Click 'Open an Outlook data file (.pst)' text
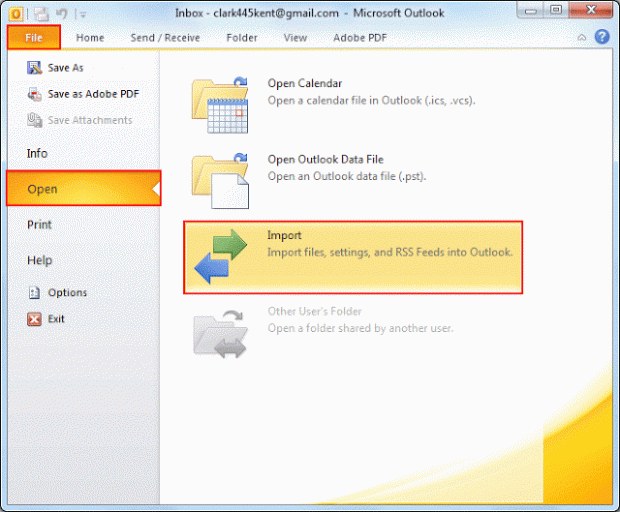The image size is (620, 512). pyautogui.click(x=347, y=176)
